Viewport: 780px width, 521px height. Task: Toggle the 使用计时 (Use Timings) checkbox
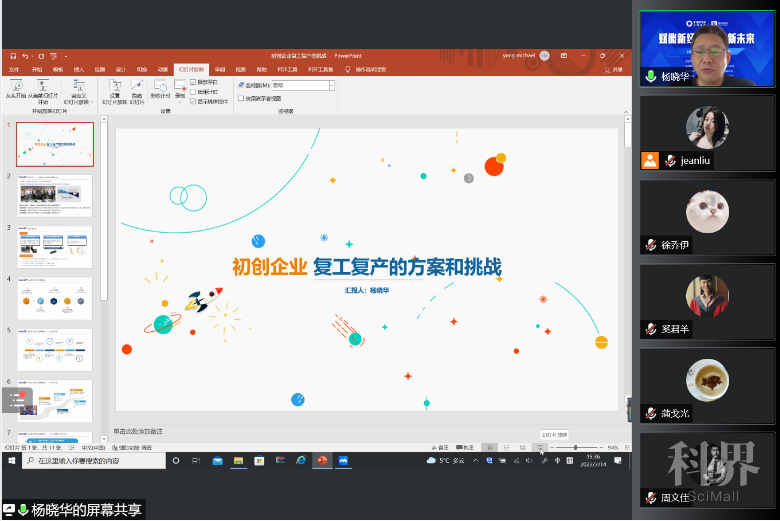pyautogui.click(x=194, y=92)
